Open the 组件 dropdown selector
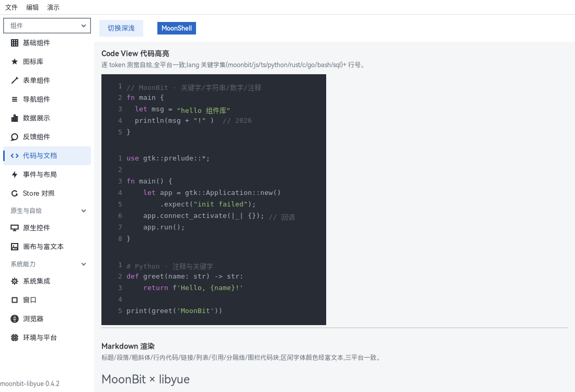Viewport: 575px width, 392px height. click(x=47, y=26)
